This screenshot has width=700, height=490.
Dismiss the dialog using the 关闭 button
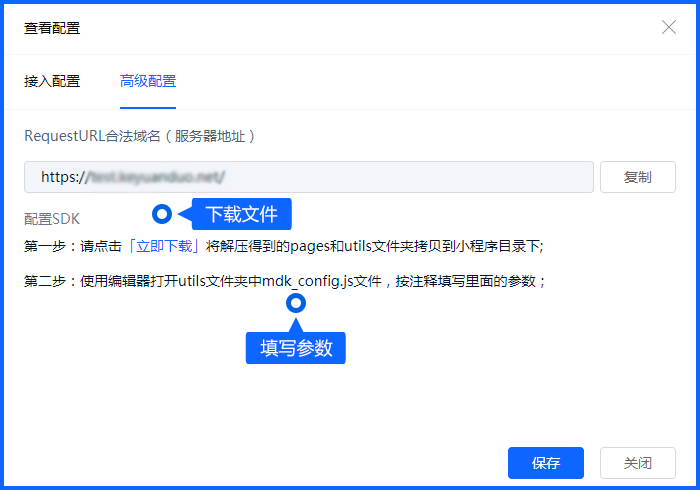(637, 463)
